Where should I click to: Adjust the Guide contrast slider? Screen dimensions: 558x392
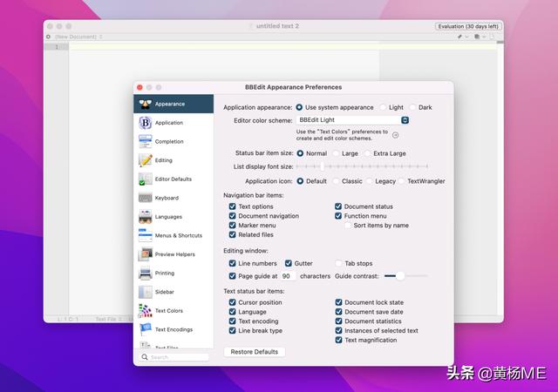(x=400, y=276)
